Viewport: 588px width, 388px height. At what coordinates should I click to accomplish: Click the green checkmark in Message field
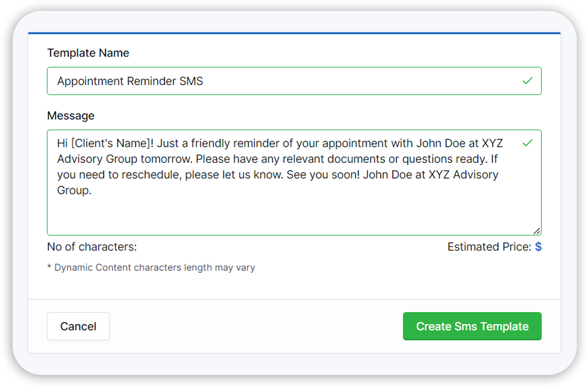(x=527, y=143)
